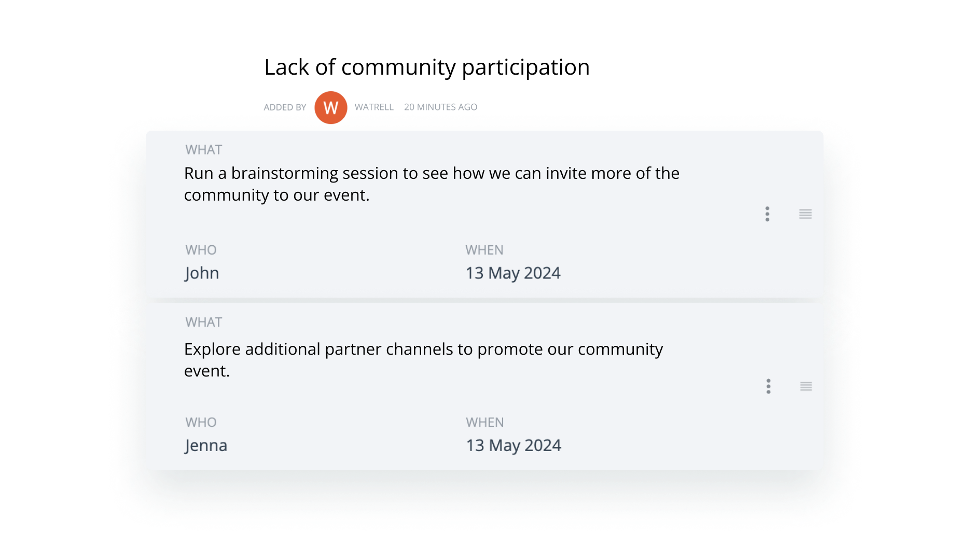
Task: Click the WHAT label on the second card
Action: [203, 322]
